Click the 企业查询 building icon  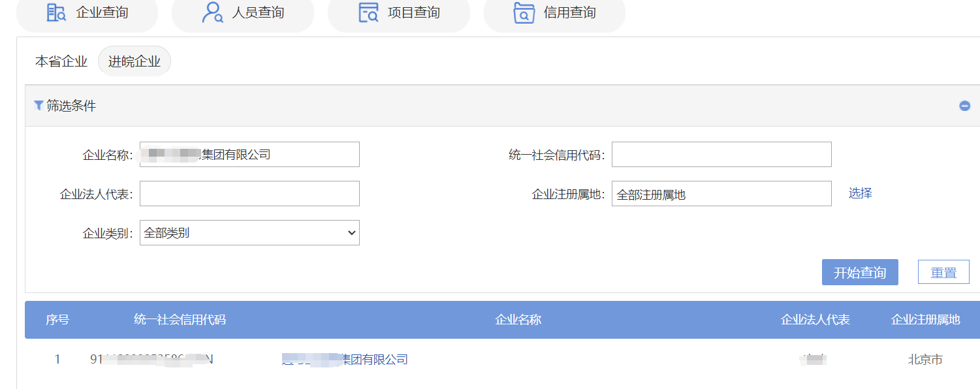tap(56, 12)
